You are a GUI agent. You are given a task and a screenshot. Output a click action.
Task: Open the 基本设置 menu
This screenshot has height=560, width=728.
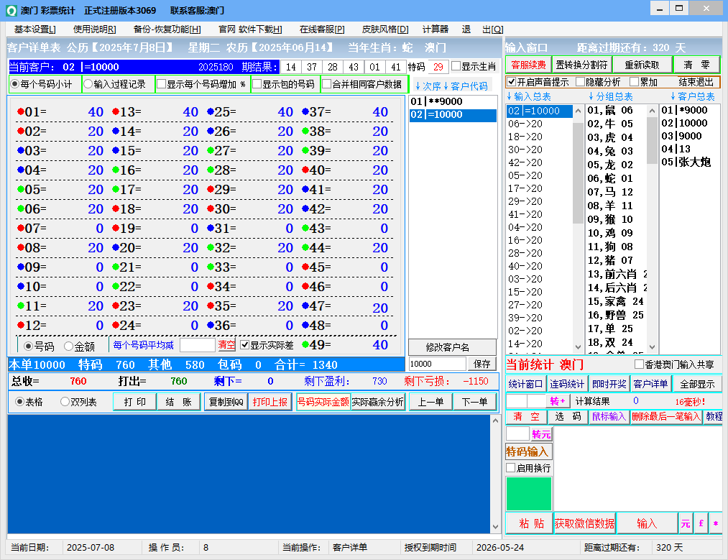[x=34, y=29]
